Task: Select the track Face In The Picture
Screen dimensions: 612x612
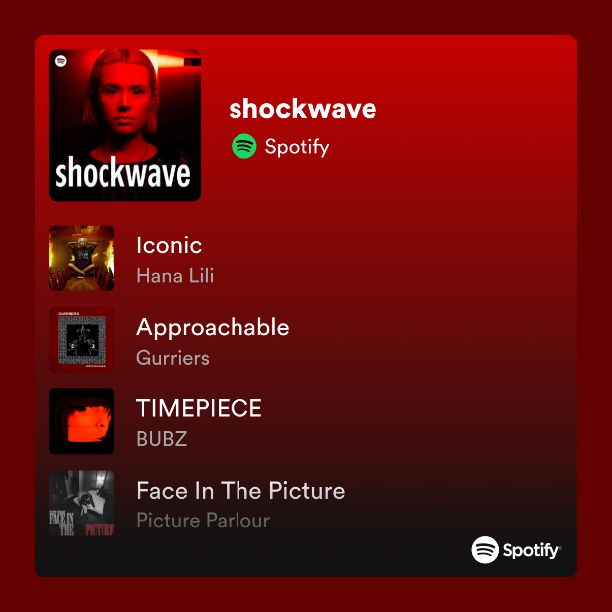Action: [x=241, y=490]
